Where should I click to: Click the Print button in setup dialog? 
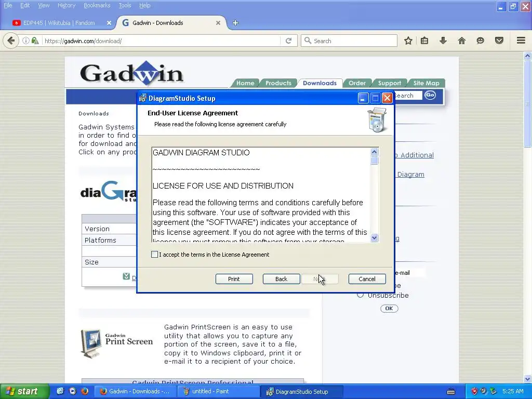pyautogui.click(x=234, y=279)
